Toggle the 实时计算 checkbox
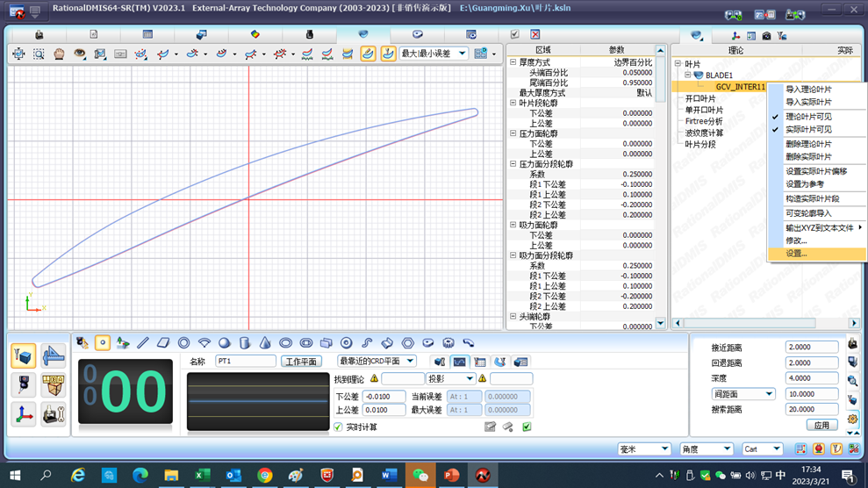This screenshot has width=868, height=488. pyautogui.click(x=338, y=427)
